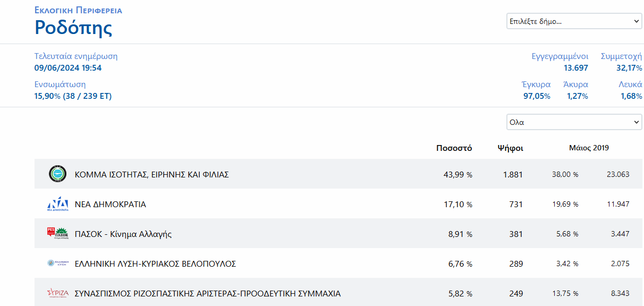This screenshot has width=644, height=306.
Task: Click the Εκλογική Περιφέρεια label
Action: pos(78,10)
